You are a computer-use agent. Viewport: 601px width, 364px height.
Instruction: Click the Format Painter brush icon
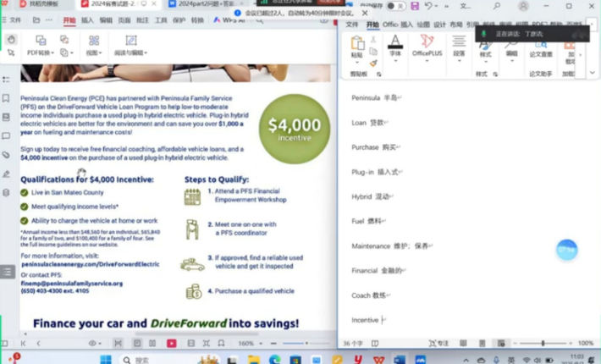(373, 63)
